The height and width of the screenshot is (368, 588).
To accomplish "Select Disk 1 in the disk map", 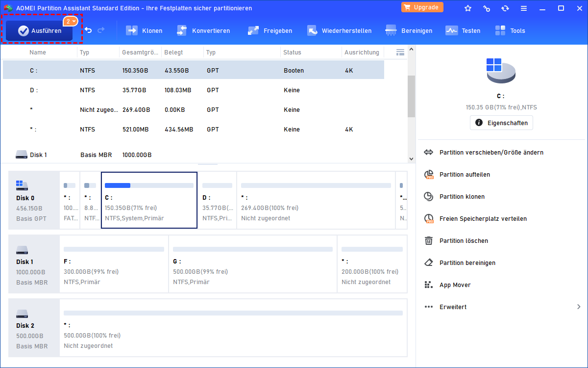I will click(34, 264).
